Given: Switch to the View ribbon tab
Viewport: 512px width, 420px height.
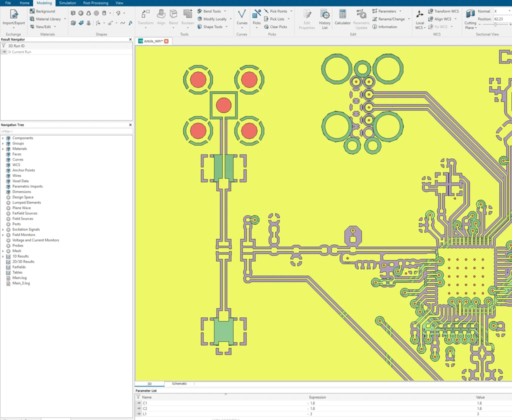Looking at the screenshot, I should [x=119, y=3].
